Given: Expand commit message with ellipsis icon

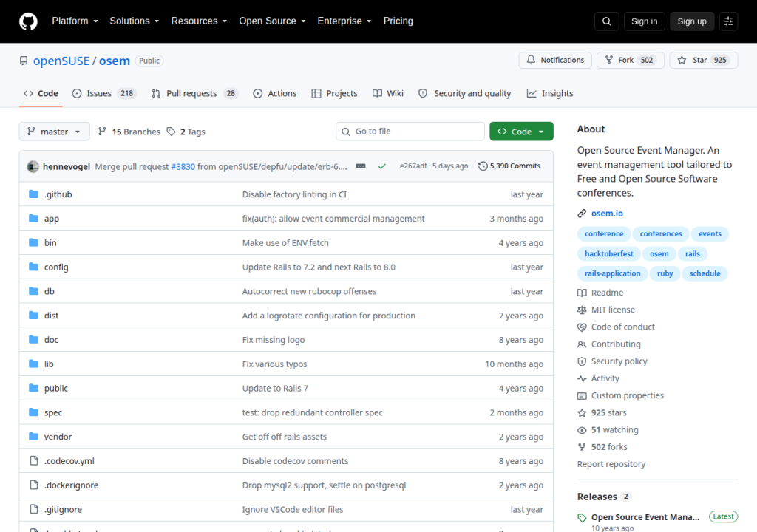Looking at the screenshot, I should tap(361, 166).
